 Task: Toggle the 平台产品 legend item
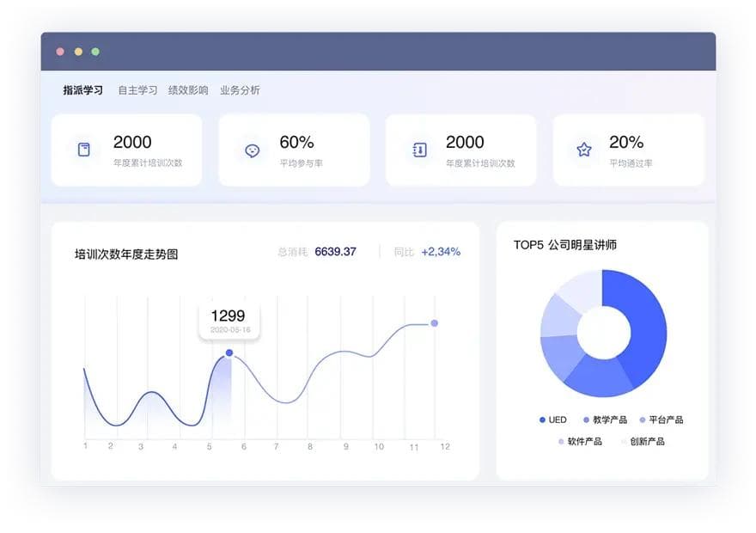pyautogui.click(x=661, y=420)
